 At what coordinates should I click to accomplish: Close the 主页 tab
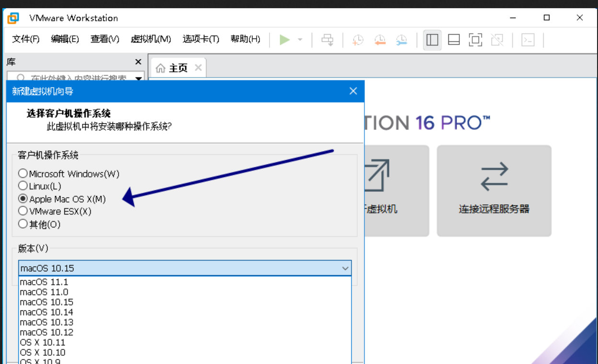pyautogui.click(x=198, y=68)
